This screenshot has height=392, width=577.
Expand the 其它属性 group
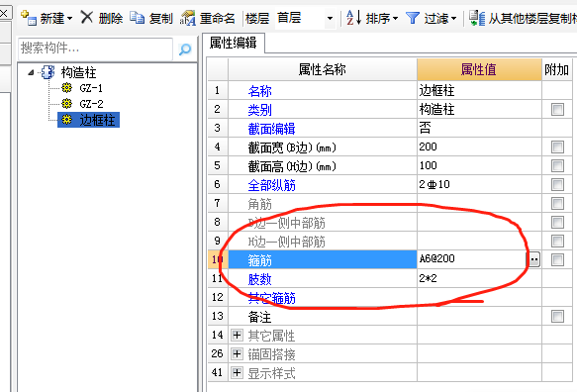coord(237,335)
